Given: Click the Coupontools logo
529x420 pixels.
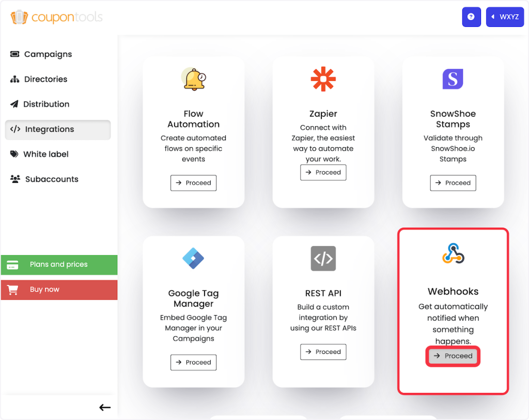Looking at the screenshot, I should [57, 17].
